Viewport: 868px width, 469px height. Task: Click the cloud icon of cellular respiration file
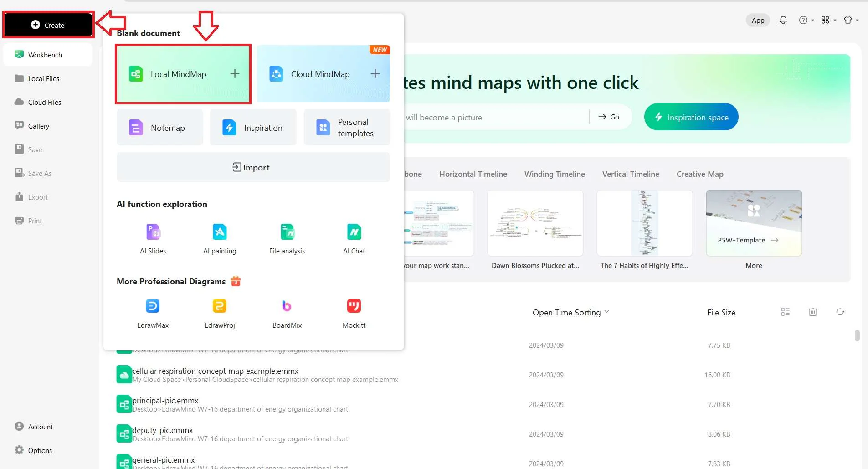click(x=124, y=375)
